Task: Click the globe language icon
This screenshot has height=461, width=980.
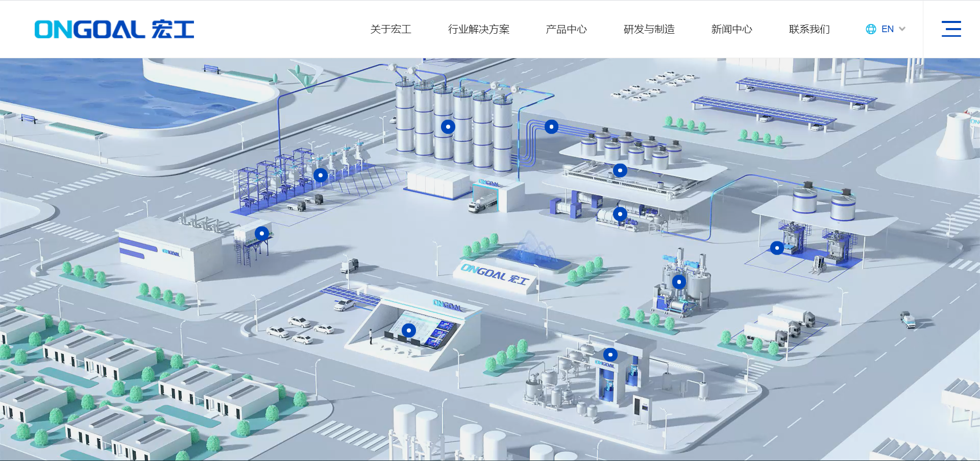Action: pos(871,29)
